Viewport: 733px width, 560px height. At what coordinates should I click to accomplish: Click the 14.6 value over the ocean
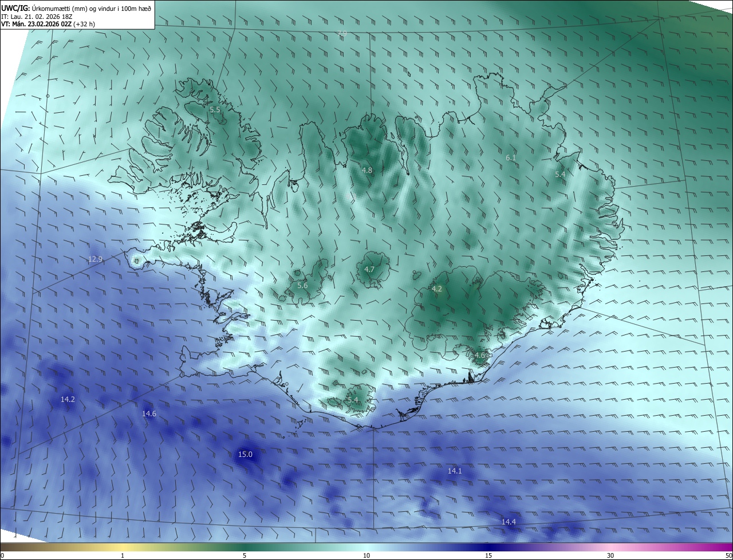(149, 413)
